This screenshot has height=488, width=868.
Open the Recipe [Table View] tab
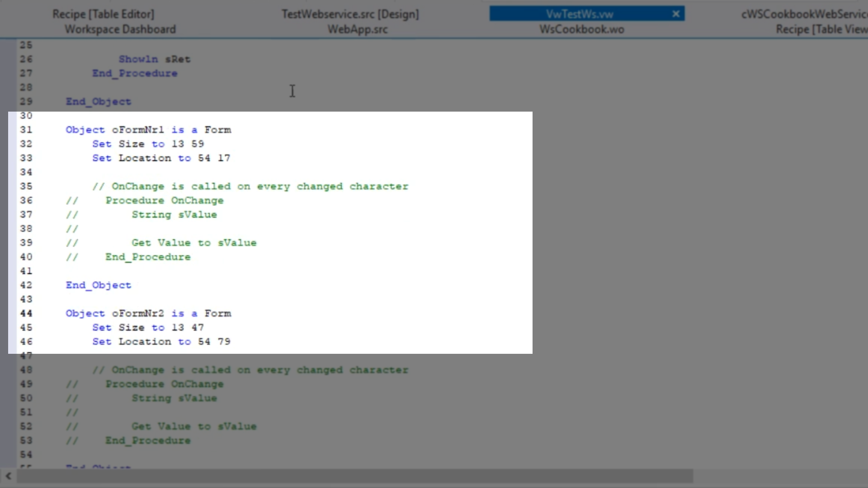(821, 29)
